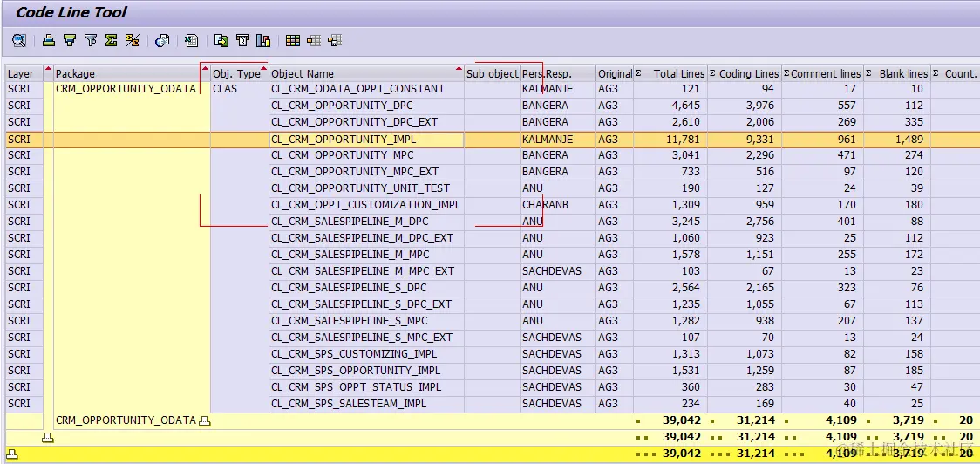Open the Change Layout colored grid icon
Viewport: 980px width, 464px height.
(292, 41)
